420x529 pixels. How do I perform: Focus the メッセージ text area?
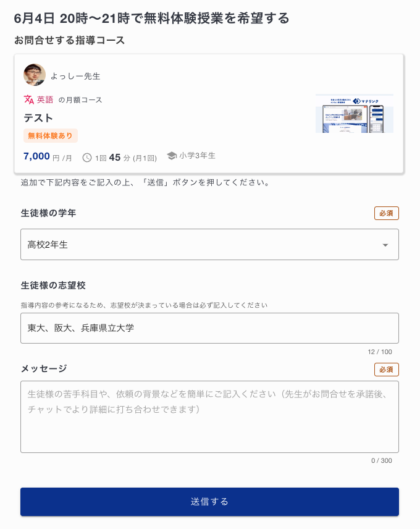pyautogui.click(x=209, y=417)
